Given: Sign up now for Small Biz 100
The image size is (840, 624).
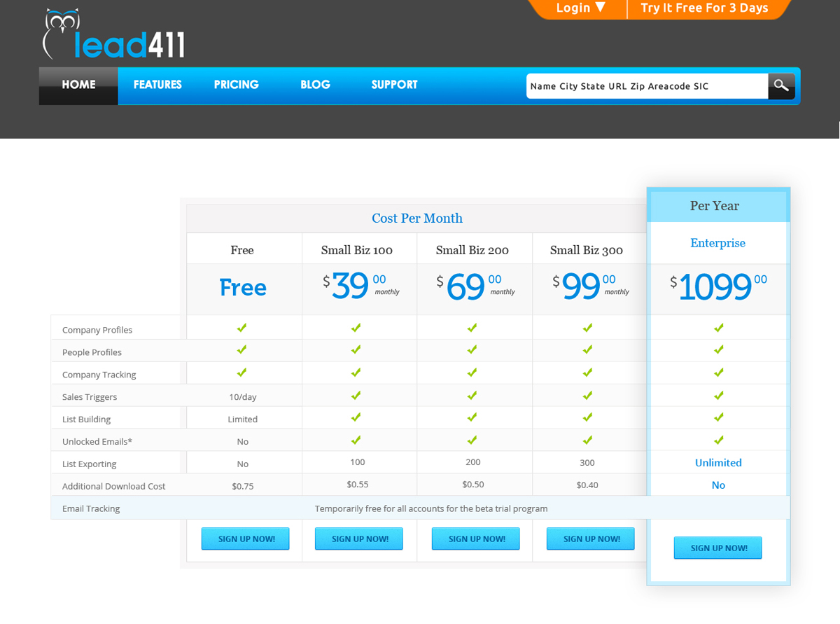Looking at the screenshot, I should (x=358, y=539).
